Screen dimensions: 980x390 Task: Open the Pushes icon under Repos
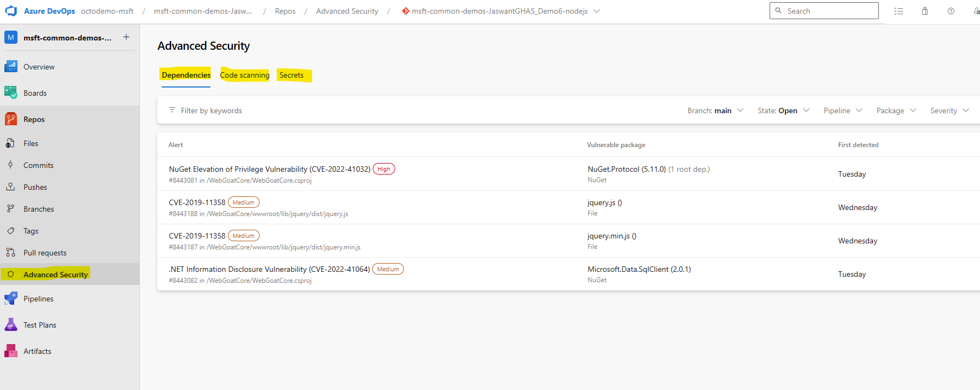(10, 187)
